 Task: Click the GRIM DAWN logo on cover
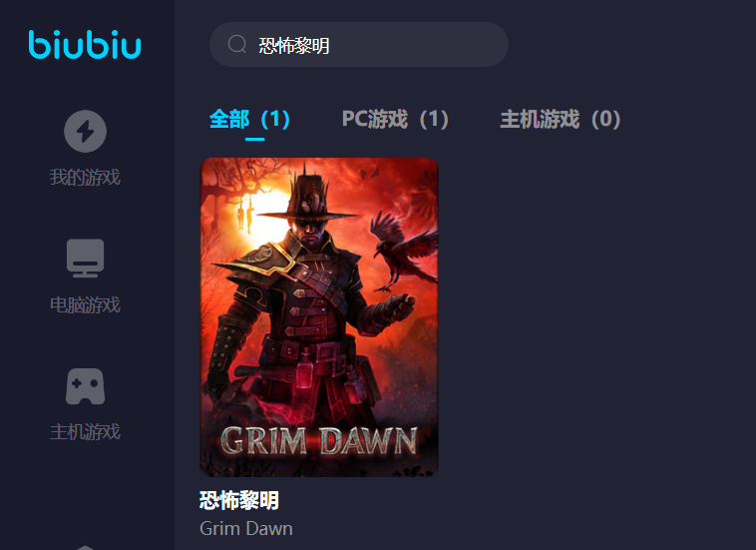319,440
